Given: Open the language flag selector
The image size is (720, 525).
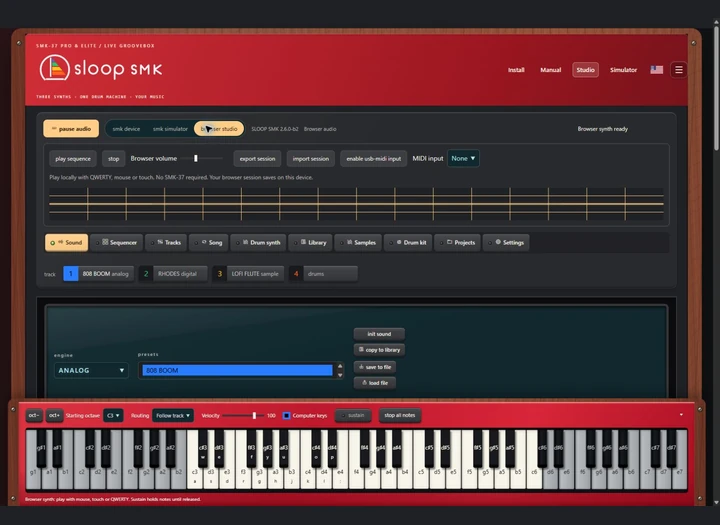Looking at the screenshot, I should [x=657, y=70].
